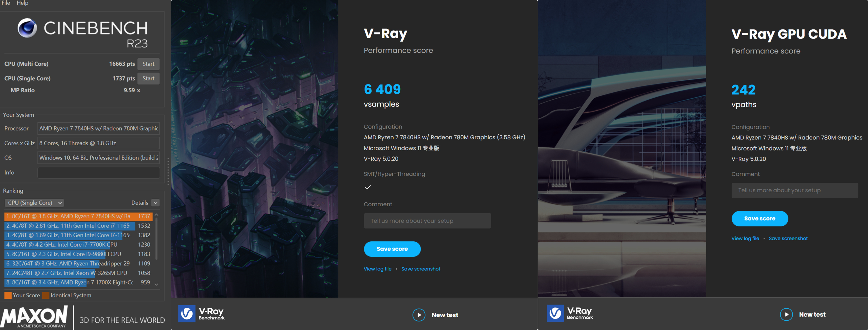Open View log file link in GPU CUDA panel

pos(745,238)
